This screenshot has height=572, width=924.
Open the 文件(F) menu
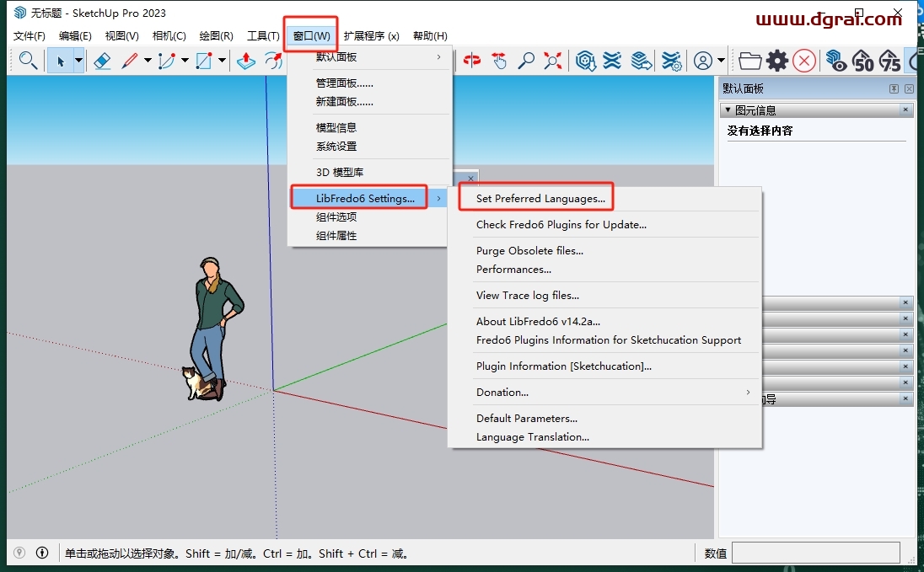(x=30, y=36)
